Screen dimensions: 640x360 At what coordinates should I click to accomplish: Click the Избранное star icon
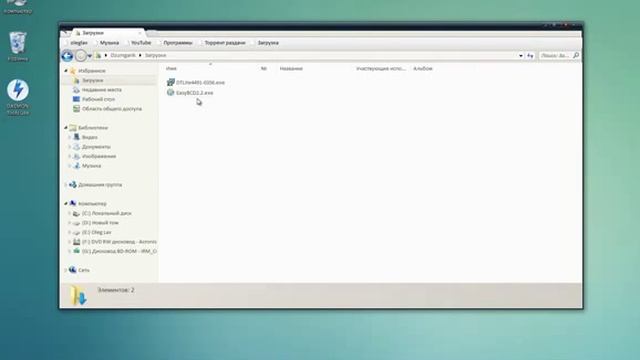73,71
